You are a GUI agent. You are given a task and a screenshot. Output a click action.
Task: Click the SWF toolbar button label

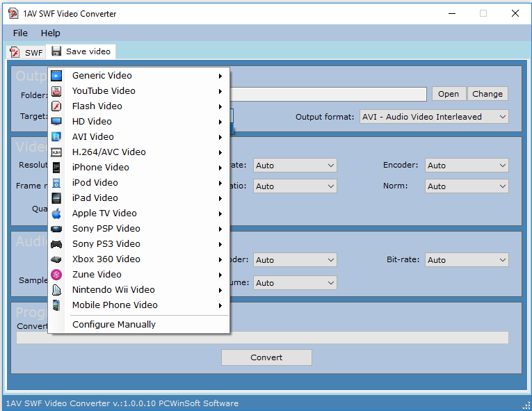point(33,53)
